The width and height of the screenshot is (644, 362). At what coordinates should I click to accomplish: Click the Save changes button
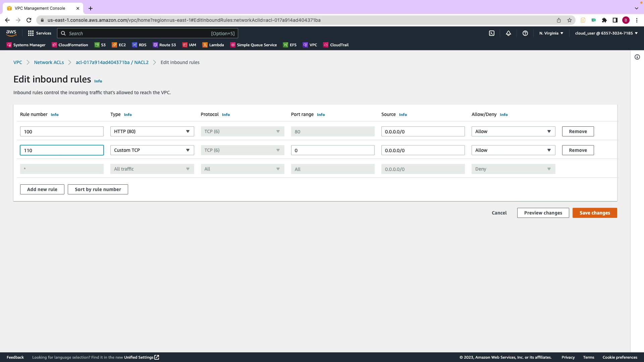pos(594,213)
